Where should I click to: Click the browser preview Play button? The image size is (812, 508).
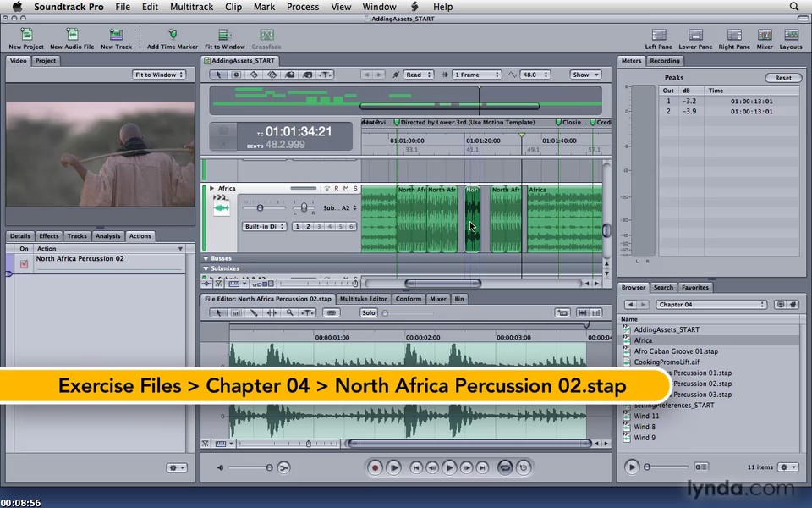point(631,467)
